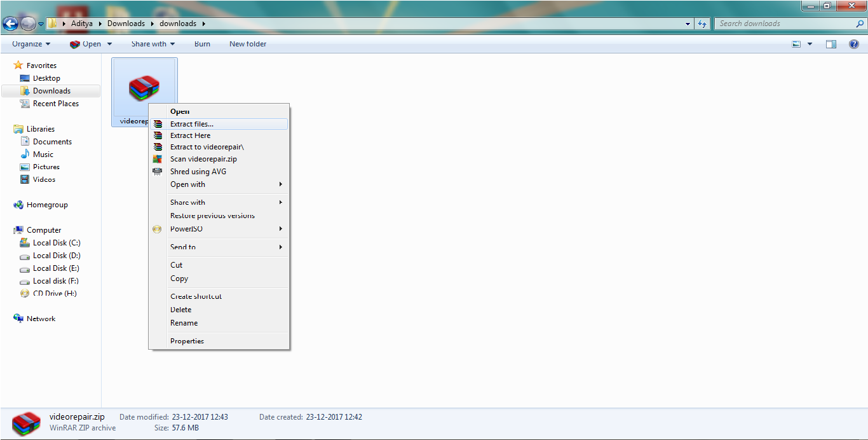Click the Computer icon in sidebar

18,230
